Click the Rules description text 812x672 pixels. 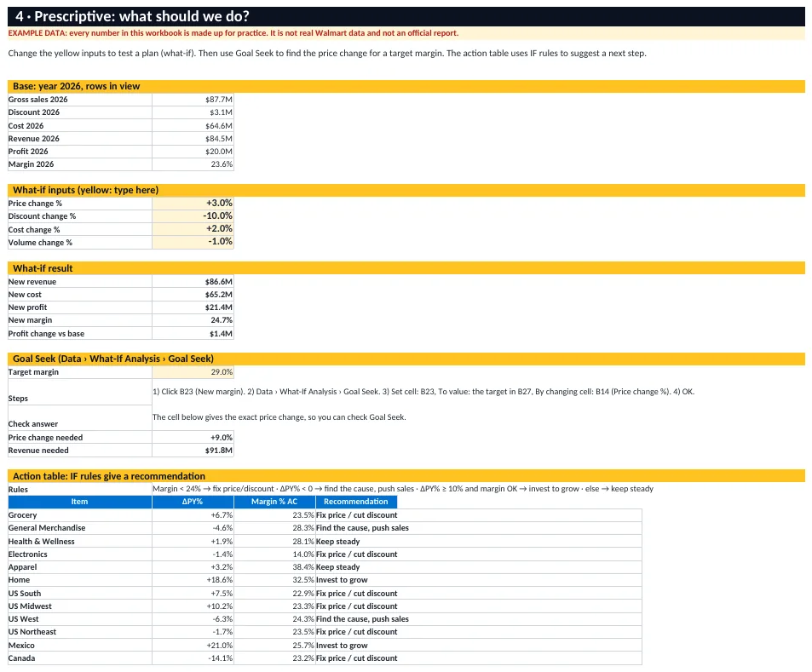coord(402,489)
